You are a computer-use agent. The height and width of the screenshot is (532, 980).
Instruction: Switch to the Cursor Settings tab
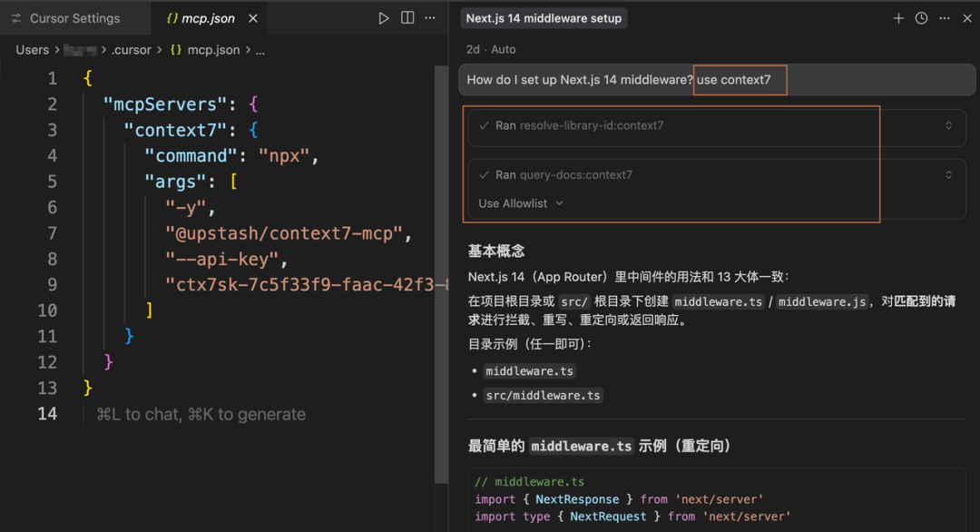[x=74, y=18]
